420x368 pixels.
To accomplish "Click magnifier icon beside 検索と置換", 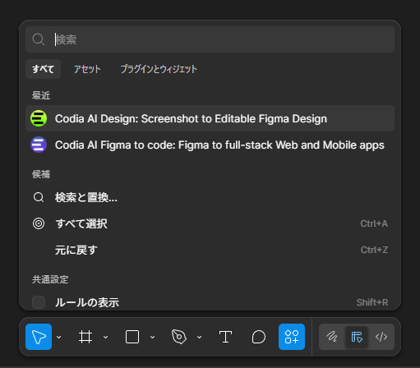I will tap(39, 197).
